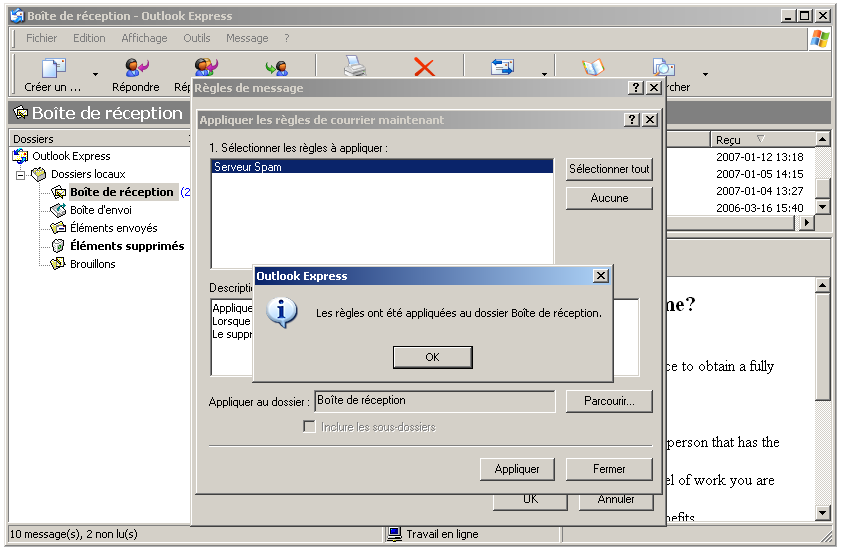Click the Appliquer au dossier field

click(x=434, y=401)
